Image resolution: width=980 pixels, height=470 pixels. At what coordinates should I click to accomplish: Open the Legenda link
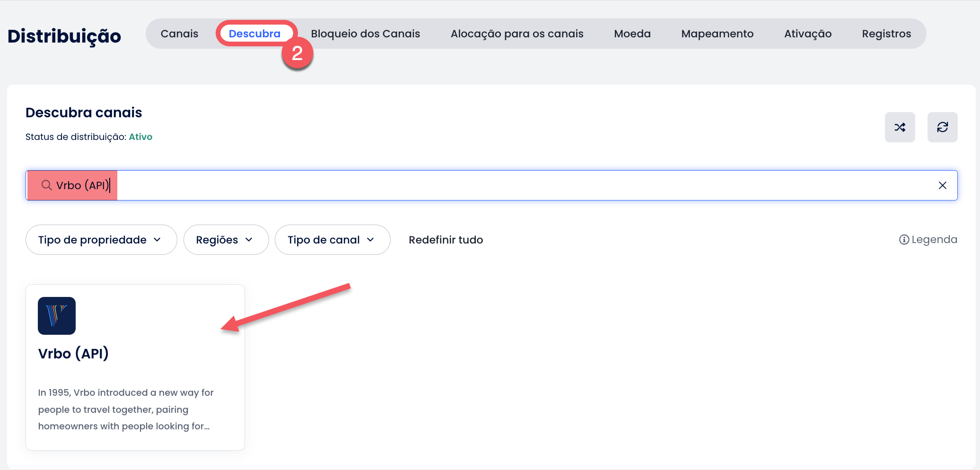[928, 240]
